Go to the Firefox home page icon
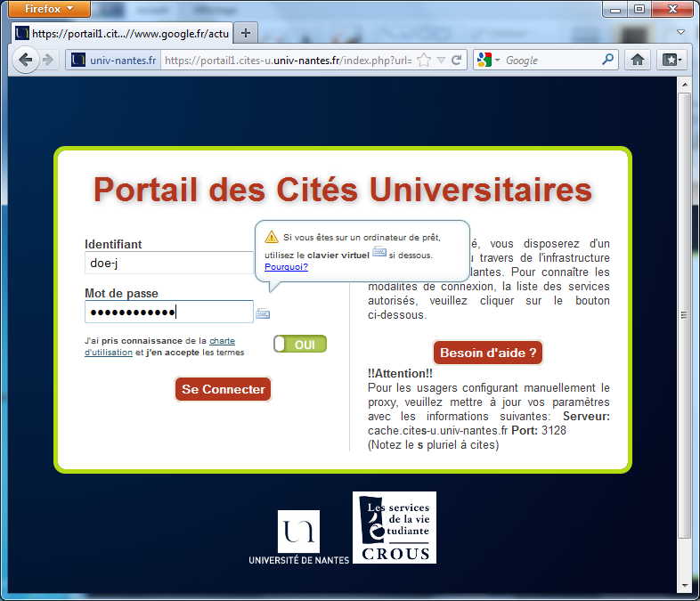This screenshot has width=700, height=601. 638,61
